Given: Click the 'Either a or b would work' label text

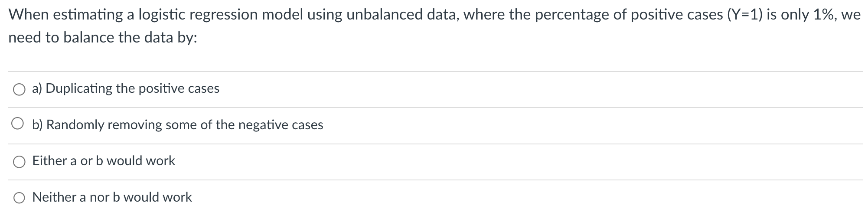Looking at the screenshot, I should point(104,161).
